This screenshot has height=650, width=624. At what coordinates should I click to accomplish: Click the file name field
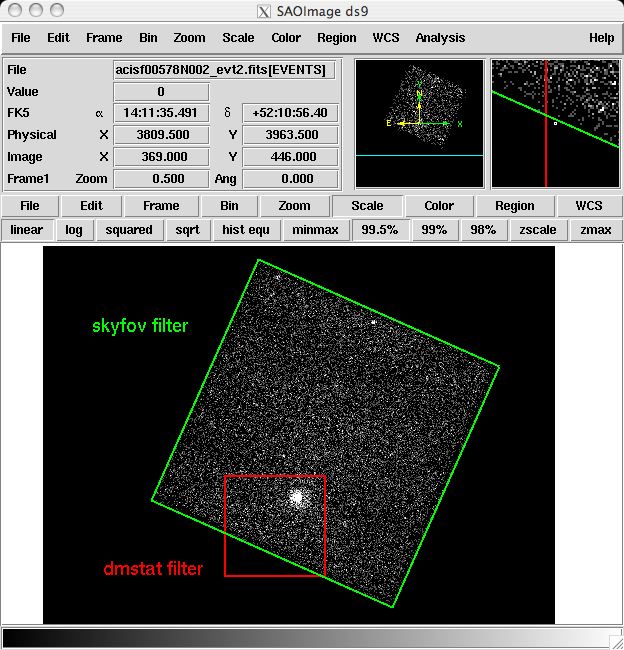[x=225, y=70]
